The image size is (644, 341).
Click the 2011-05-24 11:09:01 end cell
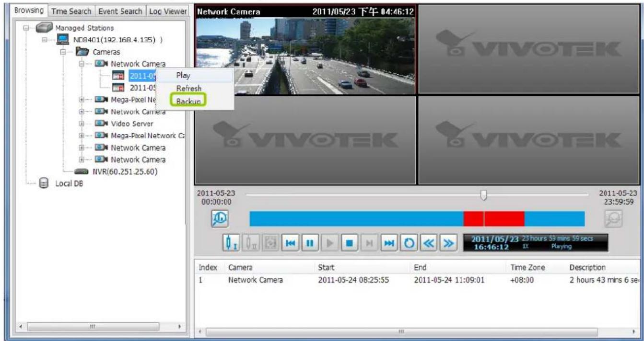point(449,280)
